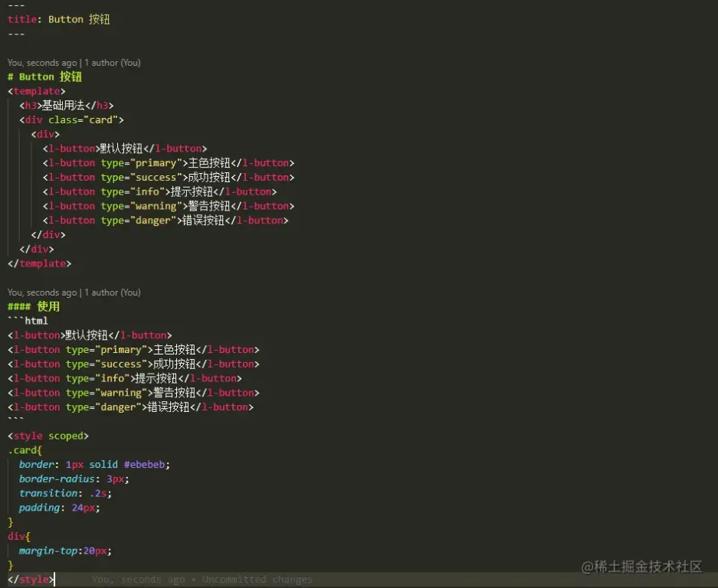Click the closing '</style>' tag
718x588 pixels.
point(31,580)
